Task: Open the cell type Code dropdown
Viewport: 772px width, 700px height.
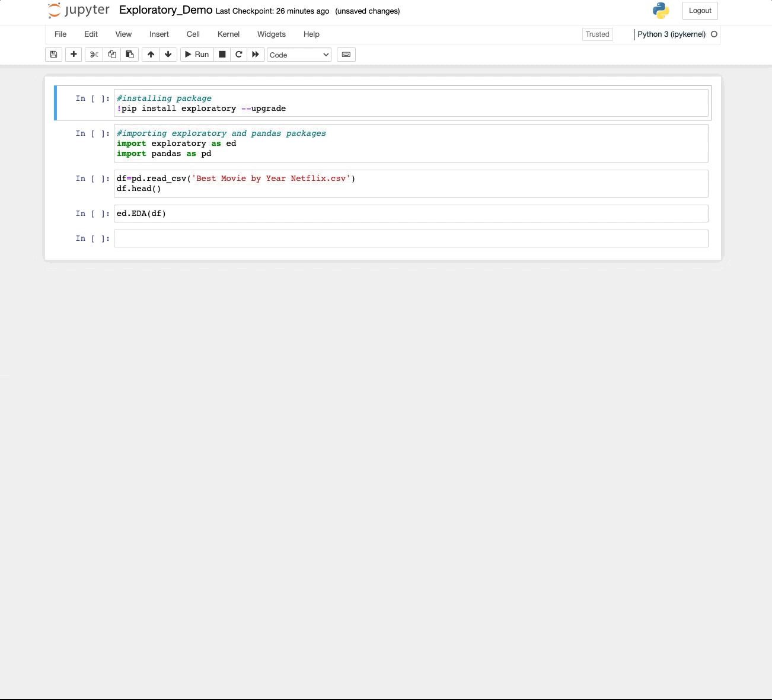Action: 299,55
